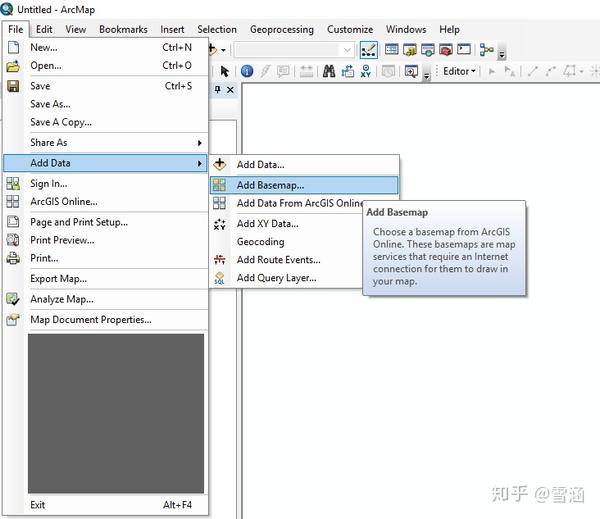Click the printer icon beside Print

click(13, 258)
